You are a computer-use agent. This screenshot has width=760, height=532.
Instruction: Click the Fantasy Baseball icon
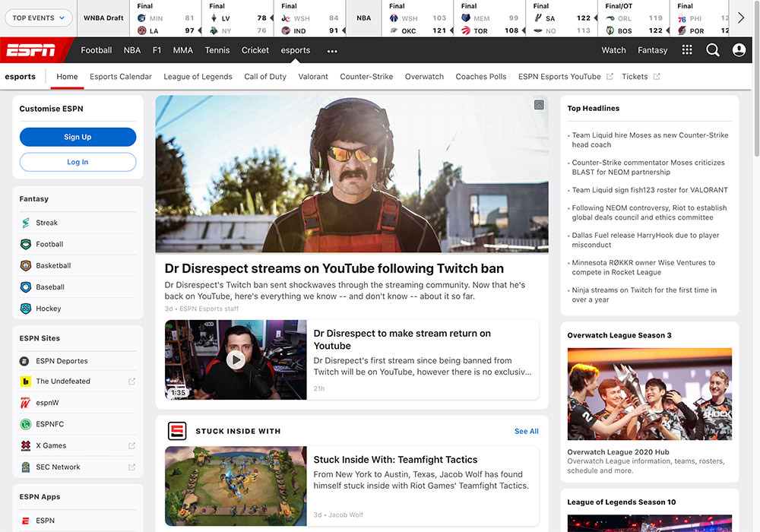[x=26, y=287]
